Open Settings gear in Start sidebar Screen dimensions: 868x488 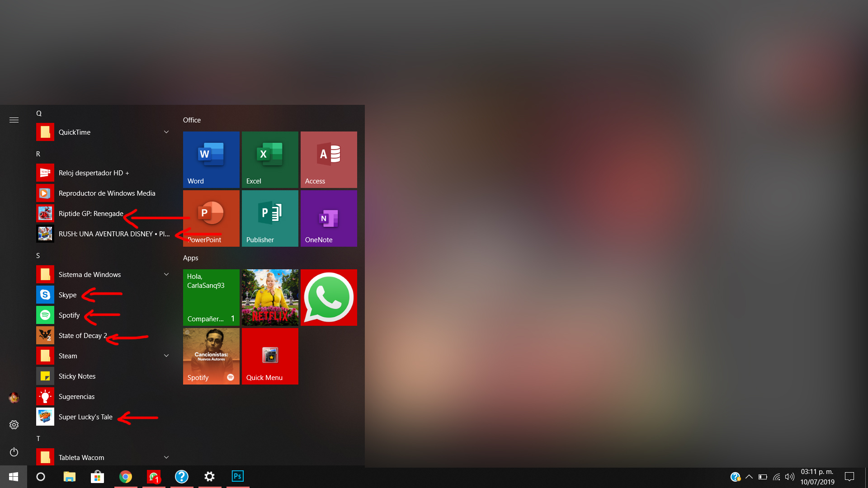click(x=14, y=425)
